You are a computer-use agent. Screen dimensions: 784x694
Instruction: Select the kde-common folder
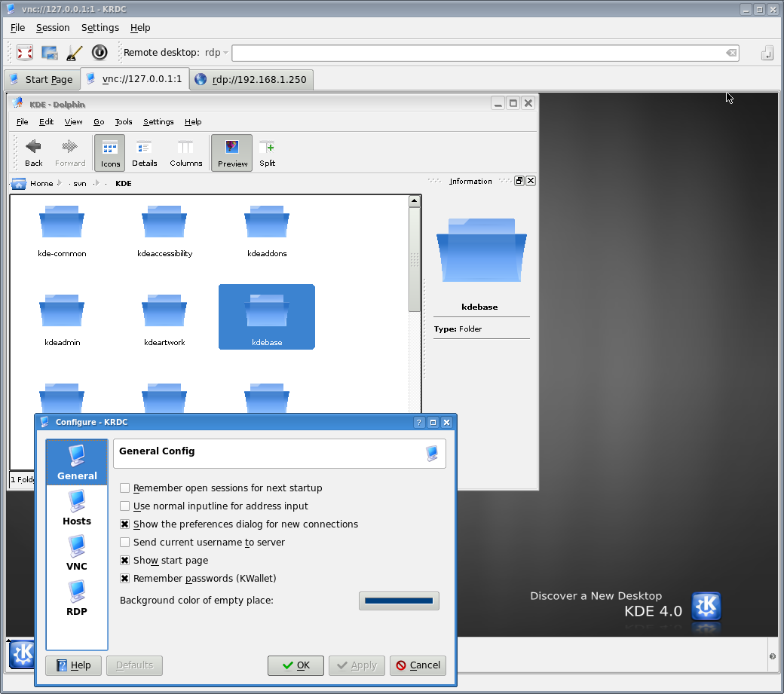coord(62,231)
